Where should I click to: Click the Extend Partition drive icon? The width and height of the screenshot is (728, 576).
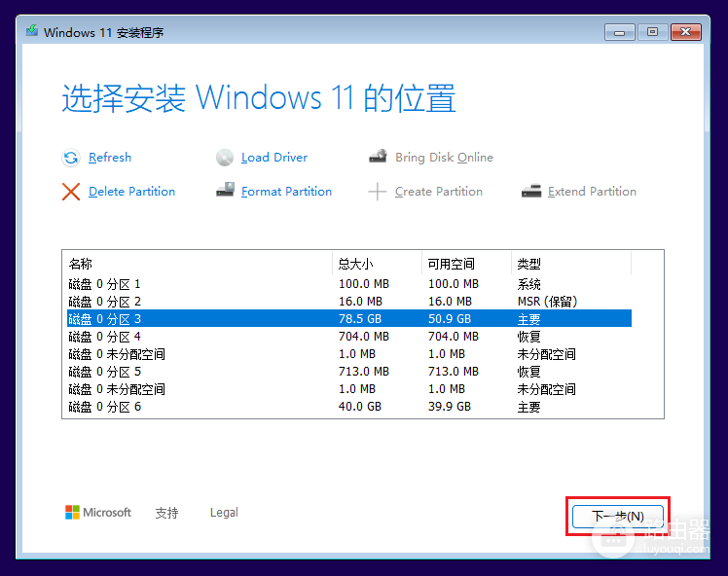coord(531,192)
